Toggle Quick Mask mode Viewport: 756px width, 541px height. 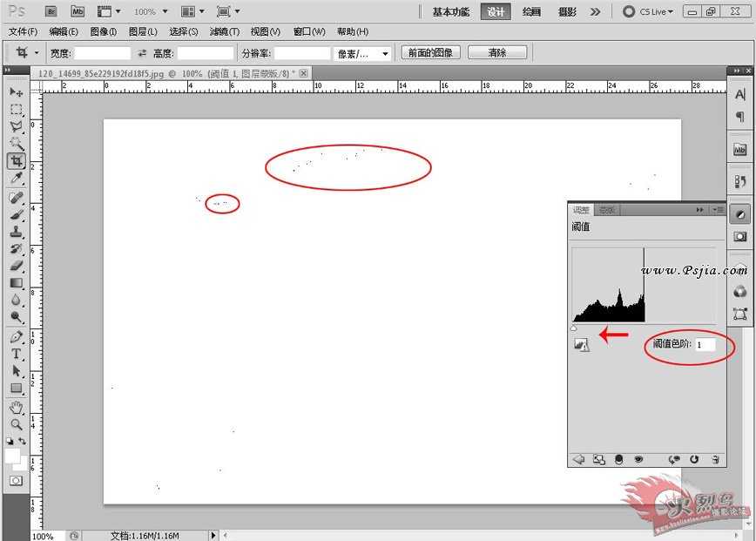point(16,481)
